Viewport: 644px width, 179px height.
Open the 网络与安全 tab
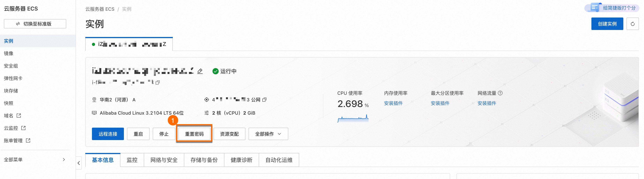[x=164, y=160]
